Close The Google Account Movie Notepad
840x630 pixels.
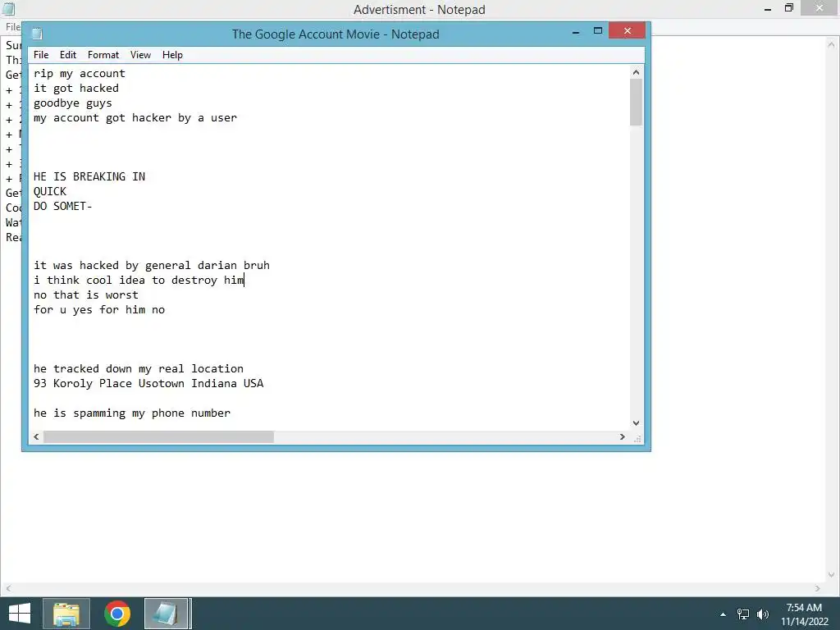[x=628, y=31]
